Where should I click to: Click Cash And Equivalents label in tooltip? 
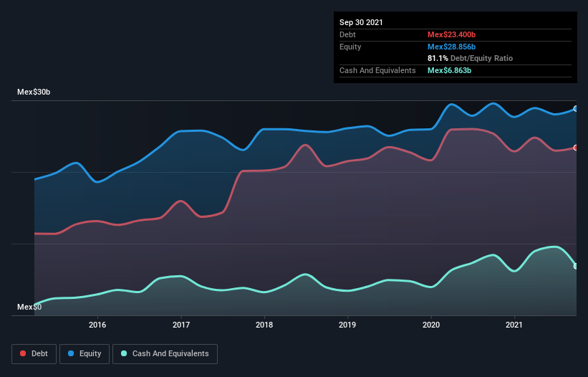click(377, 70)
